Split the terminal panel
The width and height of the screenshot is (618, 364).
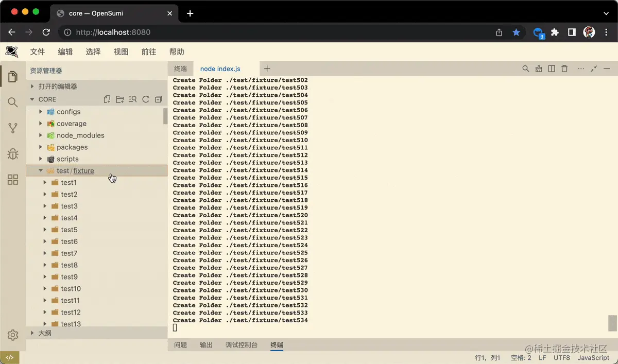click(x=552, y=68)
